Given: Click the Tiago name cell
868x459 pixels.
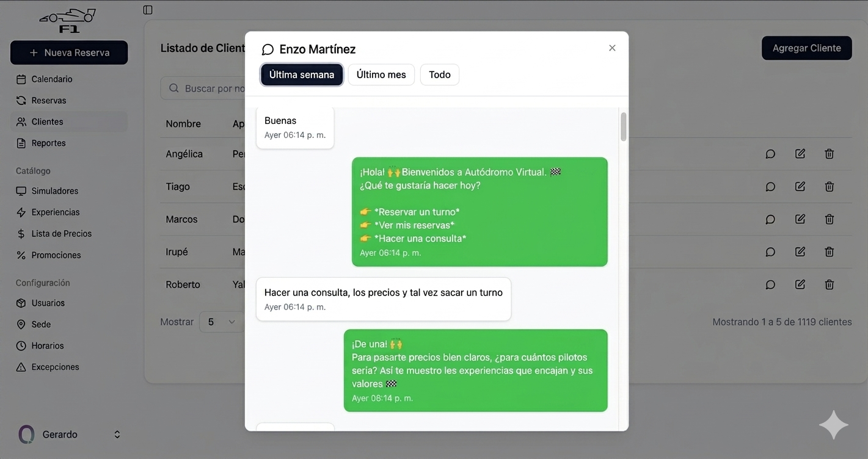Looking at the screenshot, I should coord(178,187).
